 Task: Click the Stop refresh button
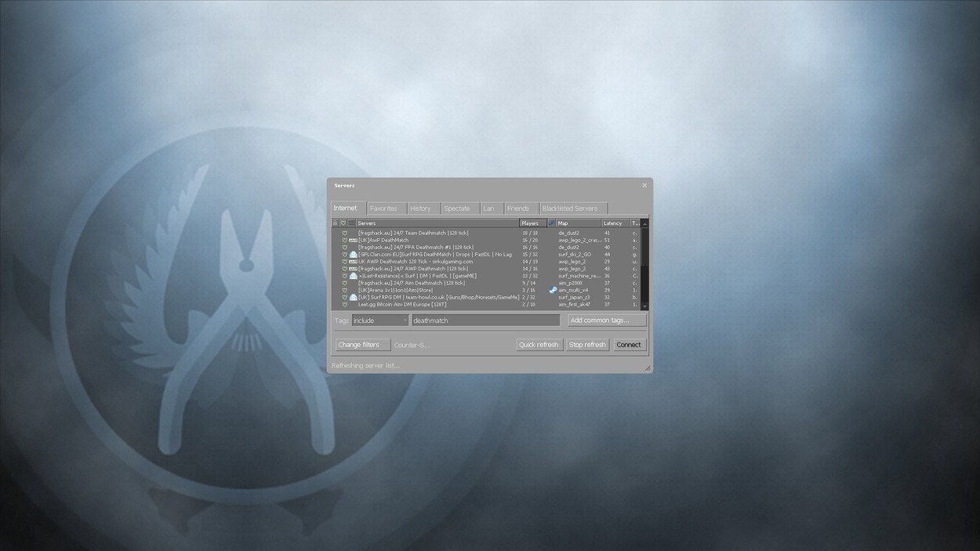coord(587,345)
